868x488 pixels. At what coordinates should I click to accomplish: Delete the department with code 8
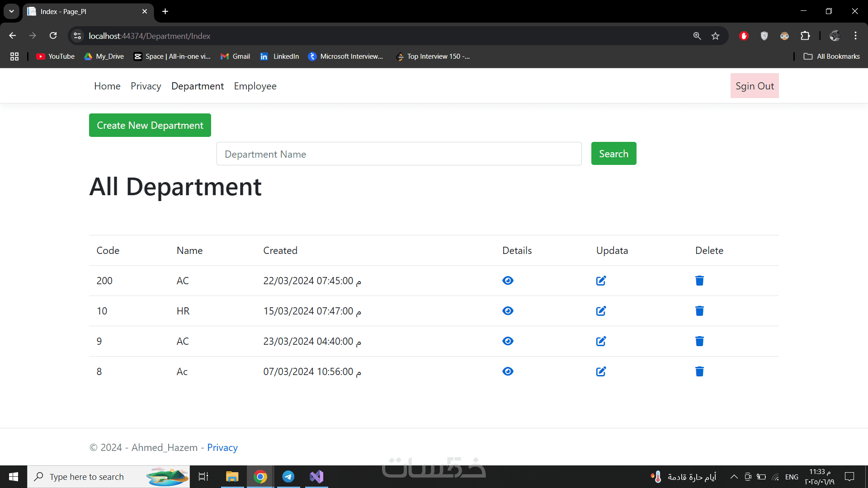click(699, 371)
